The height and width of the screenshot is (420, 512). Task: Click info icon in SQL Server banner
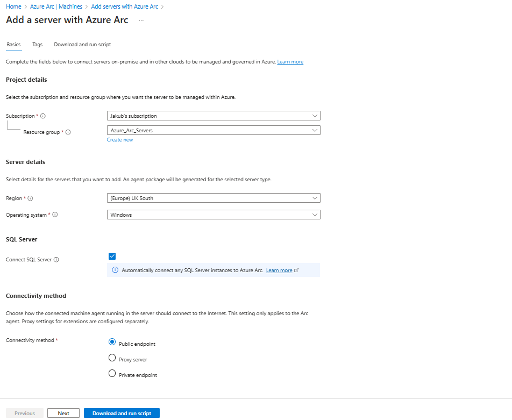pos(115,270)
